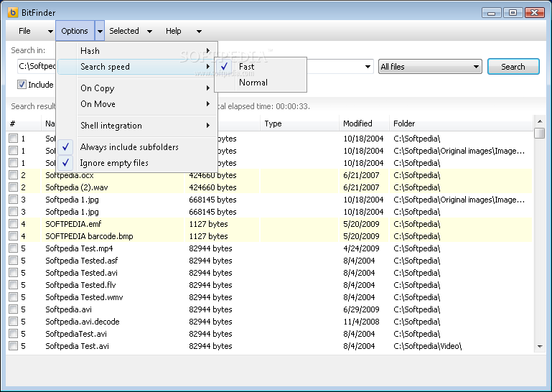Toggle Ignore empty files option
This screenshot has width=552, height=392.
tap(137, 163)
